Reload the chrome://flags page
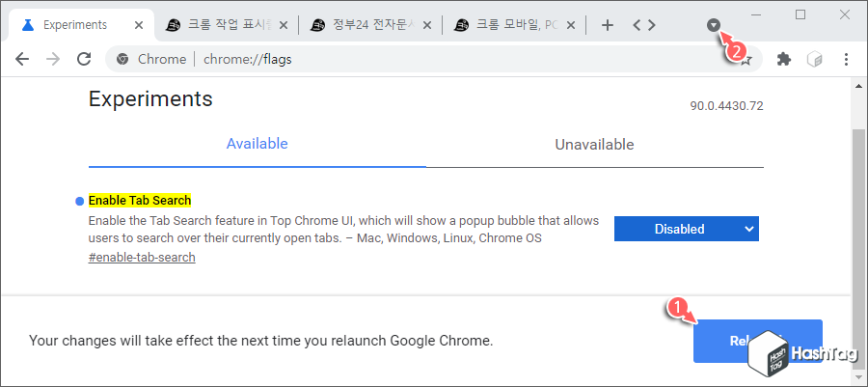The image size is (868, 387). click(84, 59)
